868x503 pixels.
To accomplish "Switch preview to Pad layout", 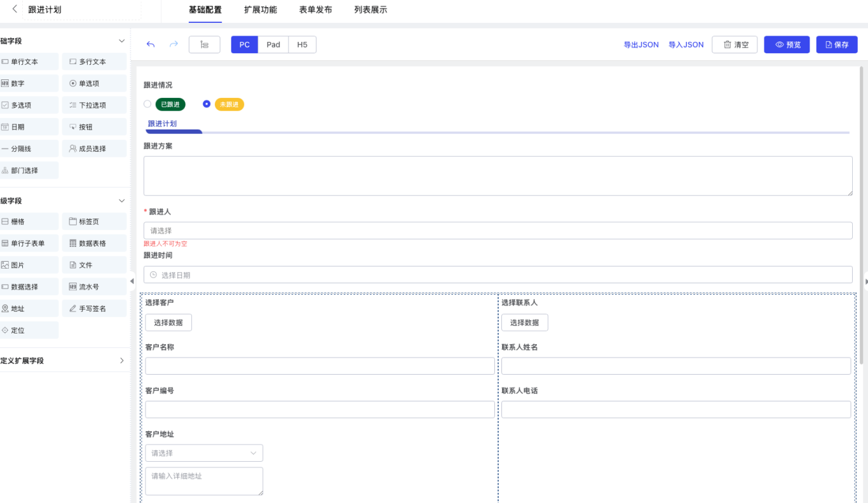I will 273,44.
